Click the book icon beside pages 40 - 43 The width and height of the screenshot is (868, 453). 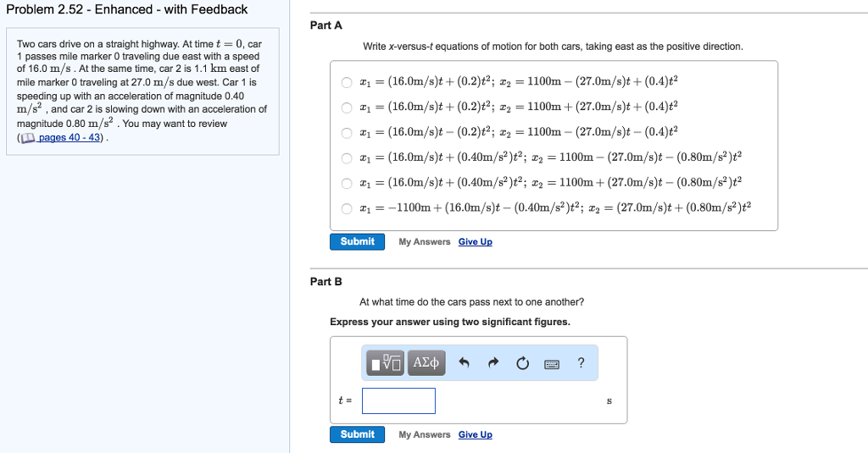(28, 138)
